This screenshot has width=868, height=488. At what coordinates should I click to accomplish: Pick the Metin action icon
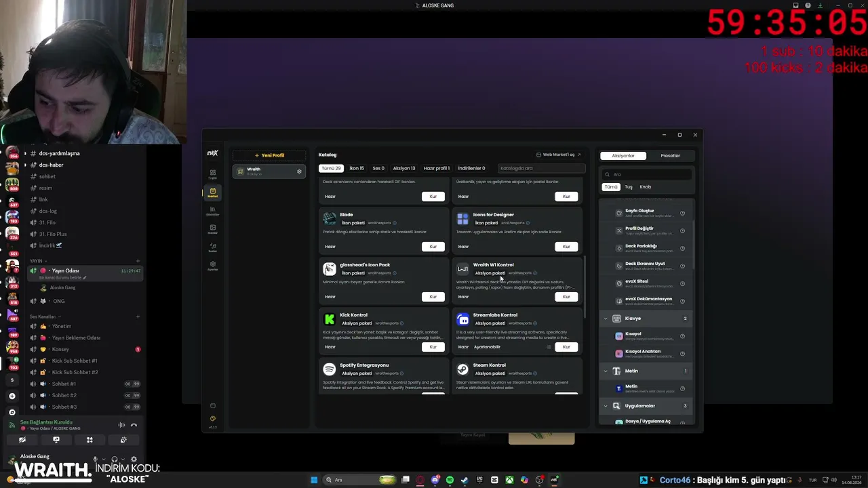(x=618, y=389)
